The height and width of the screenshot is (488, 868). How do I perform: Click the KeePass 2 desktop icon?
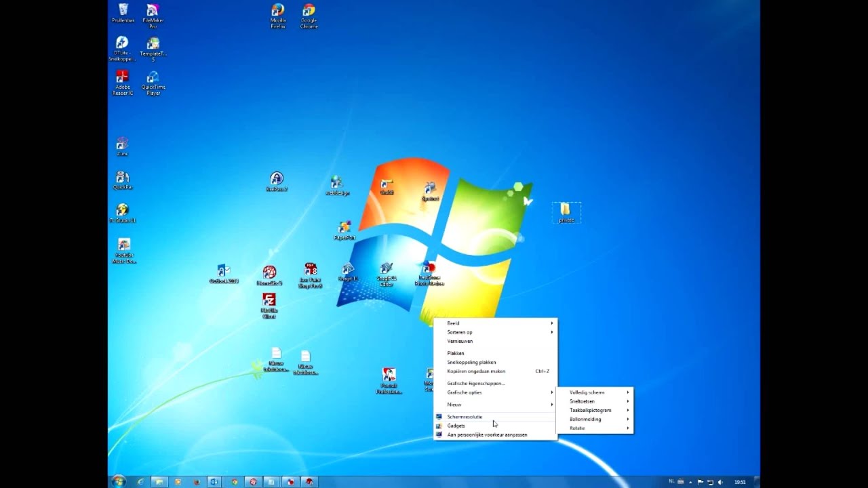[x=277, y=182]
